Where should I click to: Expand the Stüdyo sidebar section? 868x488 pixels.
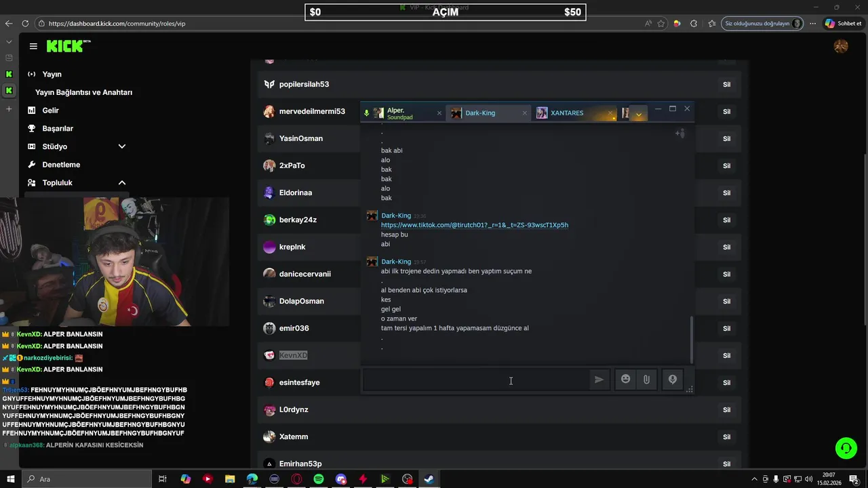coord(122,146)
